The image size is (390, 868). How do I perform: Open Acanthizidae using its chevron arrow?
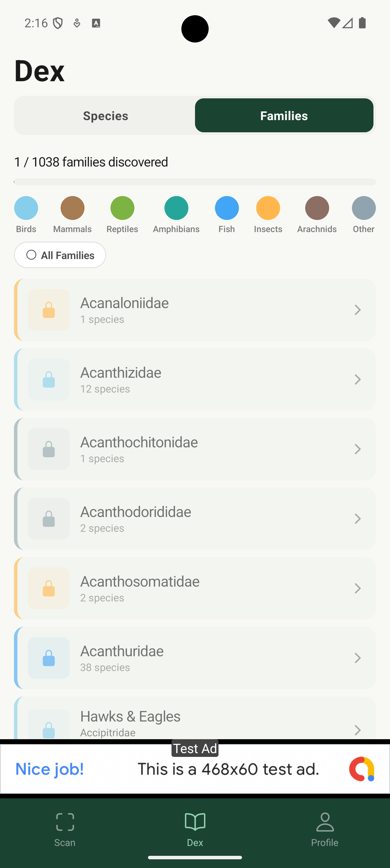pyautogui.click(x=357, y=379)
